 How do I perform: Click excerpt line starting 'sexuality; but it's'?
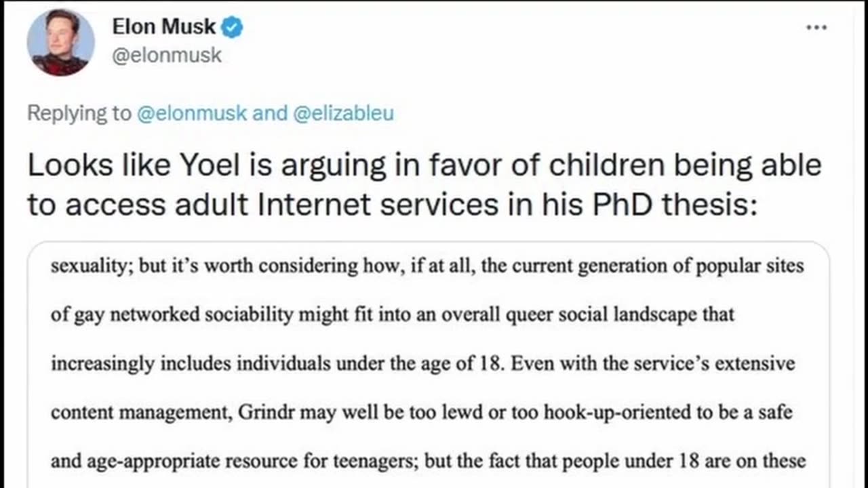[427, 265]
